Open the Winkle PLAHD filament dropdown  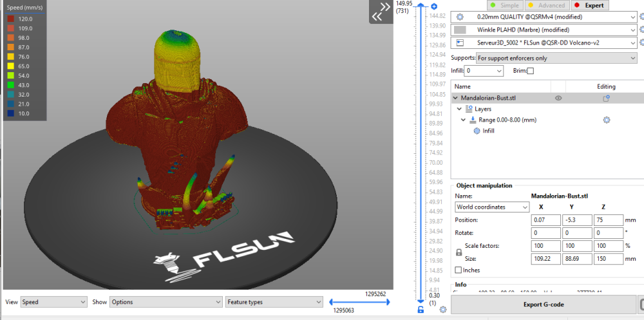(x=544, y=30)
